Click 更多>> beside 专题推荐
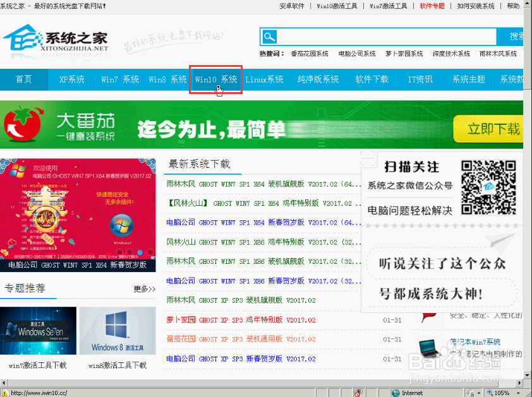532x397 pixels. (x=144, y=289)
